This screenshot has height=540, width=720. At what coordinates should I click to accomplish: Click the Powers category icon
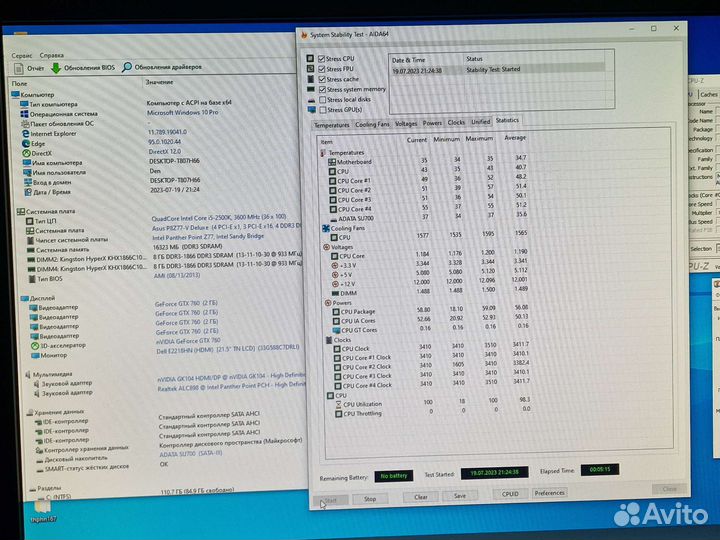pyautogui.click(x=328, y=303)
